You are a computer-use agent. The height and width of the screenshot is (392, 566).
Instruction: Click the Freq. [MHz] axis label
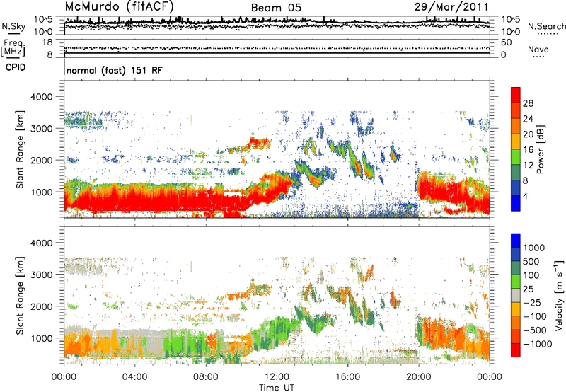tap(13, 48)
